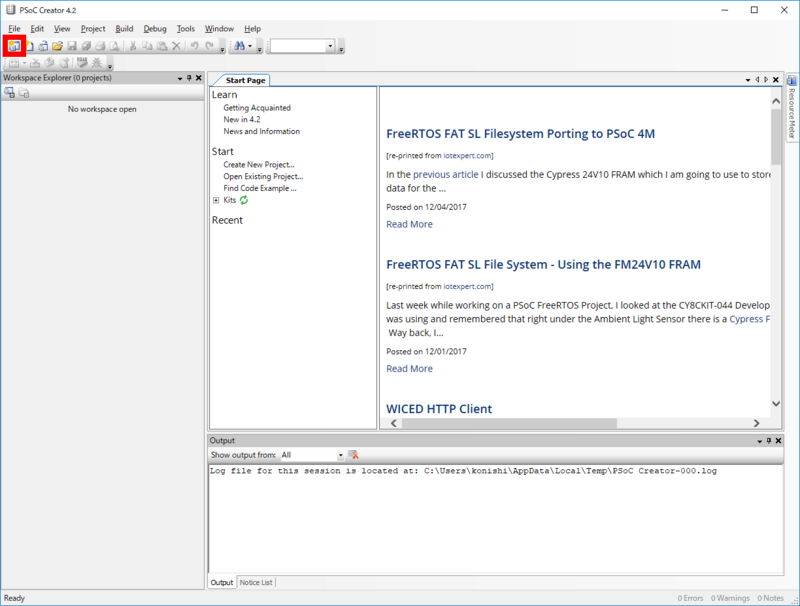Image resolution: width=800 pixels, height=606 pixels.
Task: Click the 0 Errors status bar entry
Action: pos(690,598)
